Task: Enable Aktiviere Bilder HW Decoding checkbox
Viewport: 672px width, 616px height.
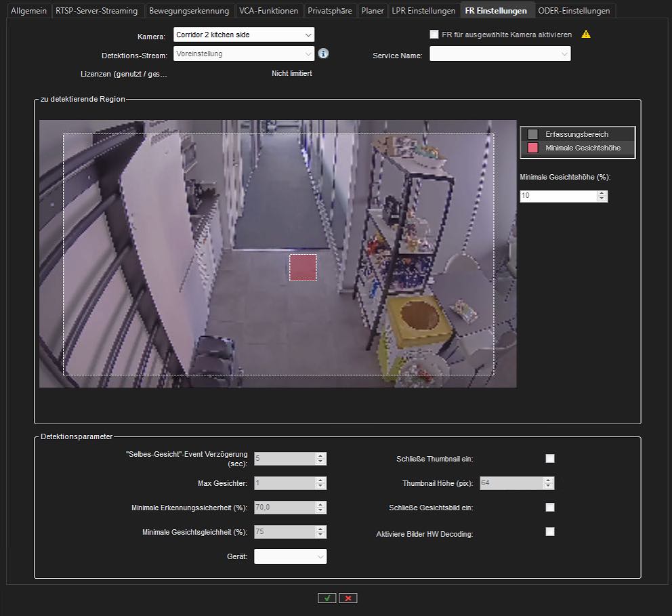Action: click(550, 532)
